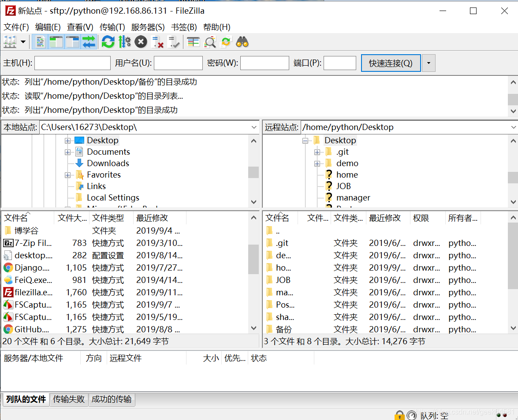Expand the local Favorites tree node
This screenshot has height=420, width=518.
68,175
